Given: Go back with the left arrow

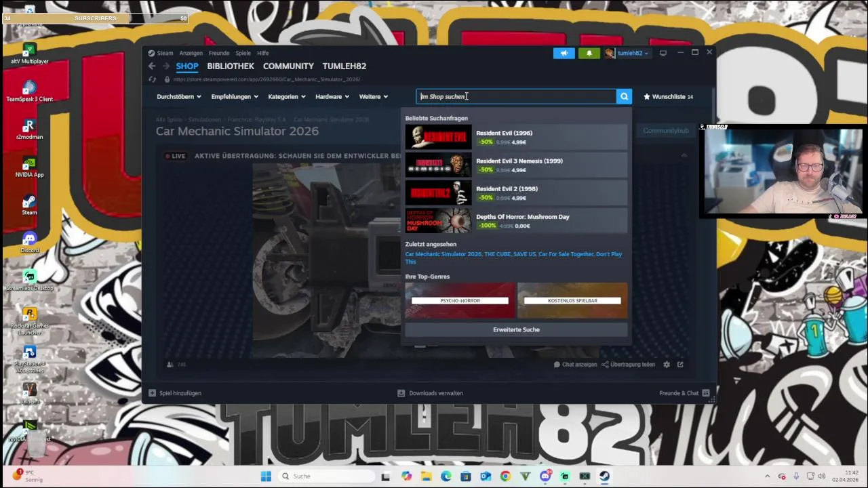Looking at the screenshot, I should point(152,66).
